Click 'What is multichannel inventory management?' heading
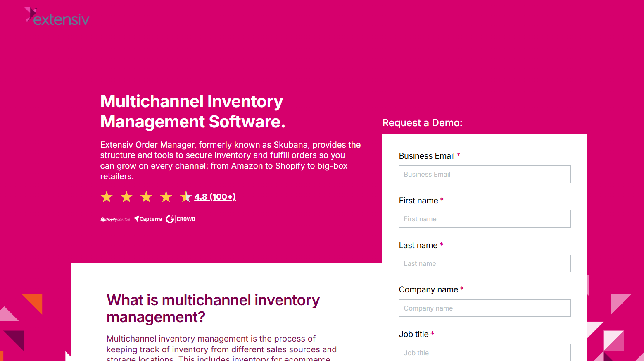Screen dimensions: 644x361 [213, 308]
